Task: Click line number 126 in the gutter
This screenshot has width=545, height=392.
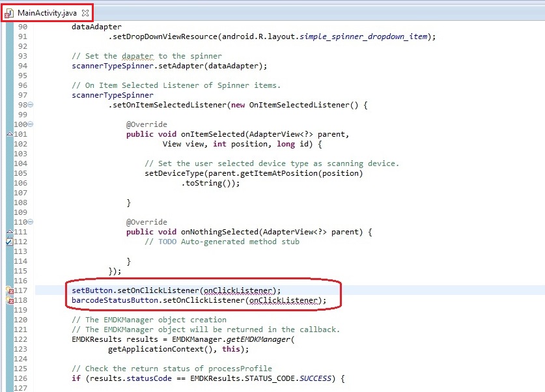Action: click(20, 378)
